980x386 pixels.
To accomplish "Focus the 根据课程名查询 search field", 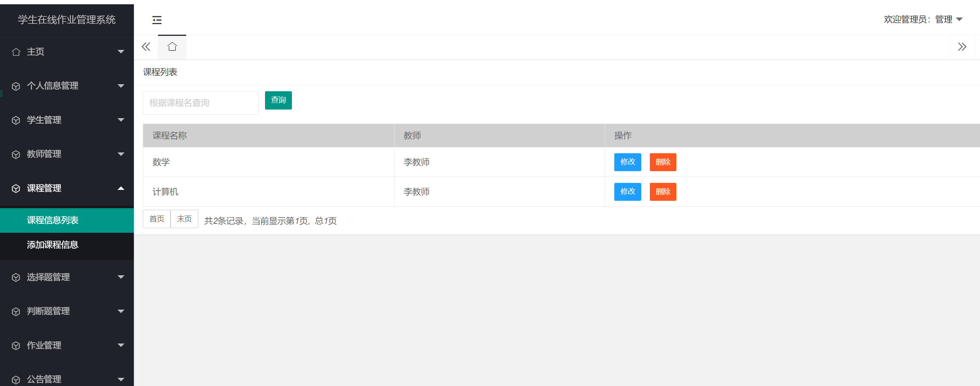I will coord(201,103).
